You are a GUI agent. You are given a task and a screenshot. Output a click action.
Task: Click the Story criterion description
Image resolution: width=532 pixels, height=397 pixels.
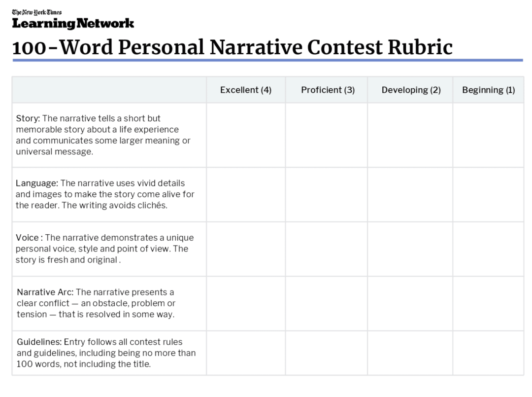tap(103, 135)
